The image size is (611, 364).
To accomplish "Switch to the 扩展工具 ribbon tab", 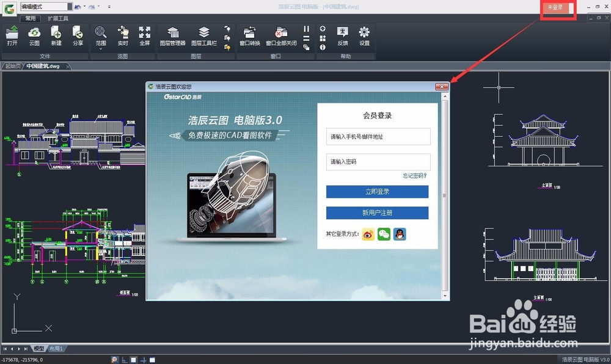I will (58, 18).
